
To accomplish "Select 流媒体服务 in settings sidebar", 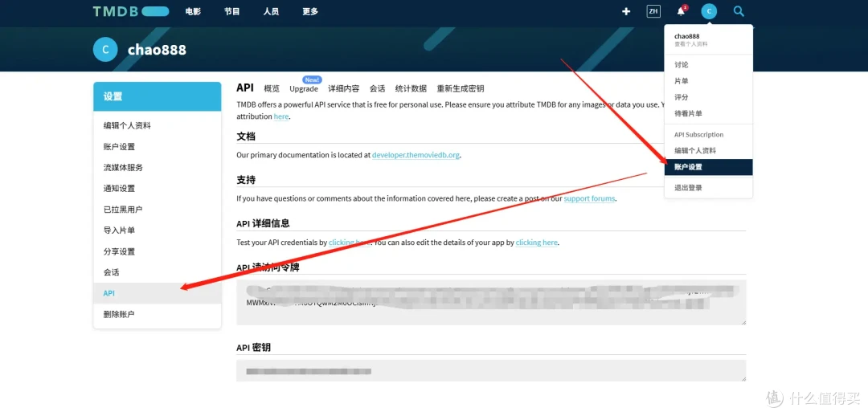I will pyautogui.click(x=158, y=168).
